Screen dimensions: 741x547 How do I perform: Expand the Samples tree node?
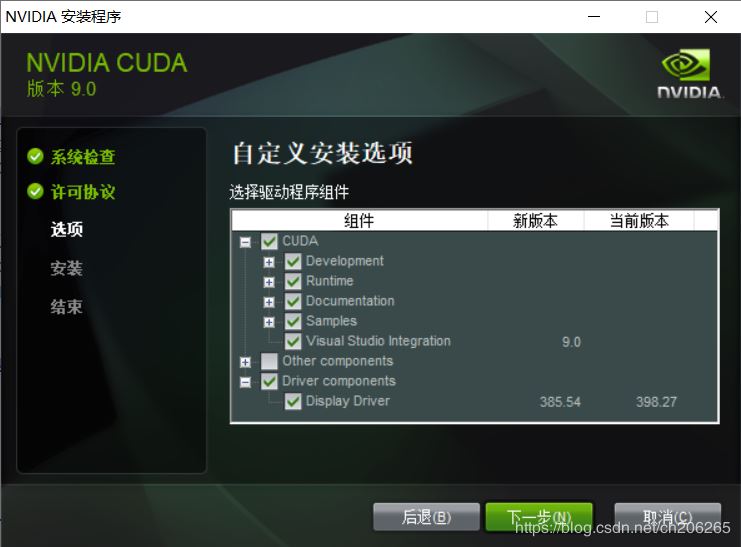click(x=269, y=322)
